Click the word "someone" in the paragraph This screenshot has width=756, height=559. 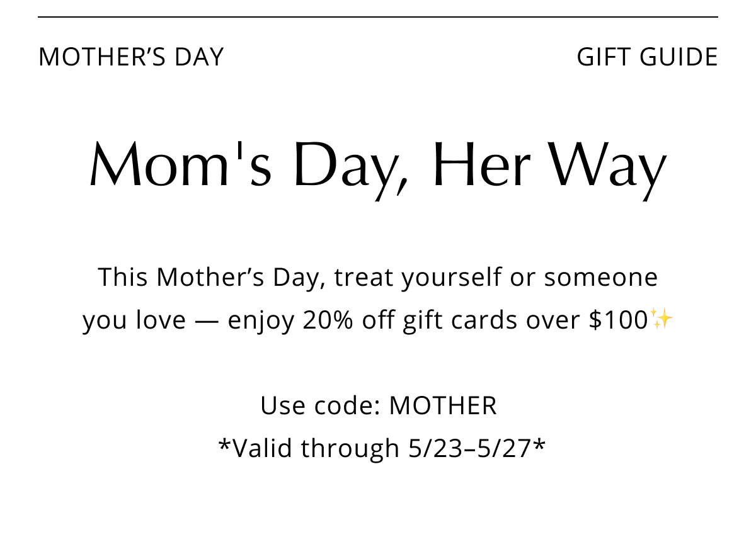[601, 278]
